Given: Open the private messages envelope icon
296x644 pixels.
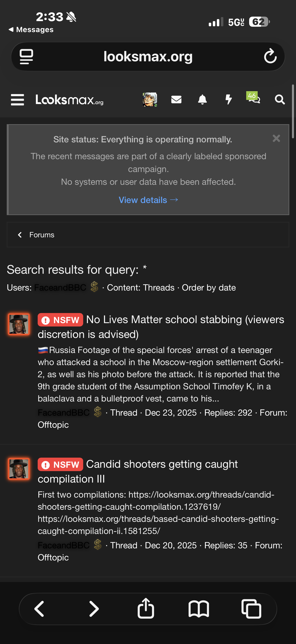Looking at the screenshot, I should tap(176, 99).
